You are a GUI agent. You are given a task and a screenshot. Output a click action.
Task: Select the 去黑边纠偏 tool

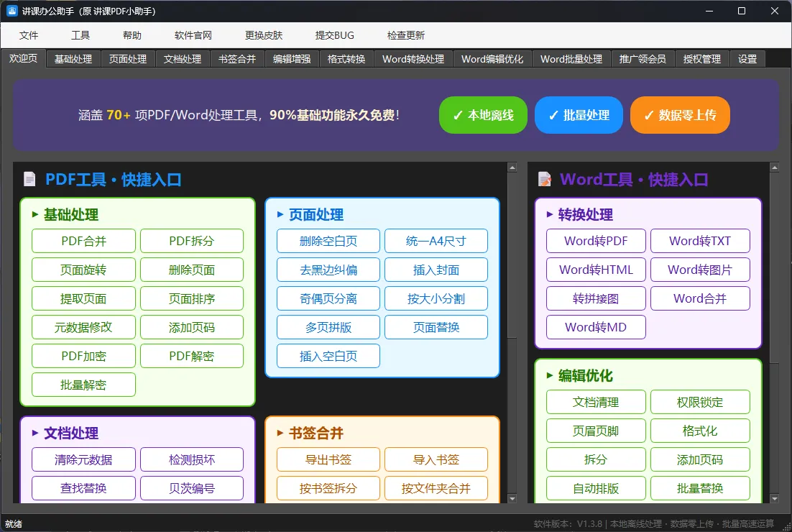(x=328, y=270)
